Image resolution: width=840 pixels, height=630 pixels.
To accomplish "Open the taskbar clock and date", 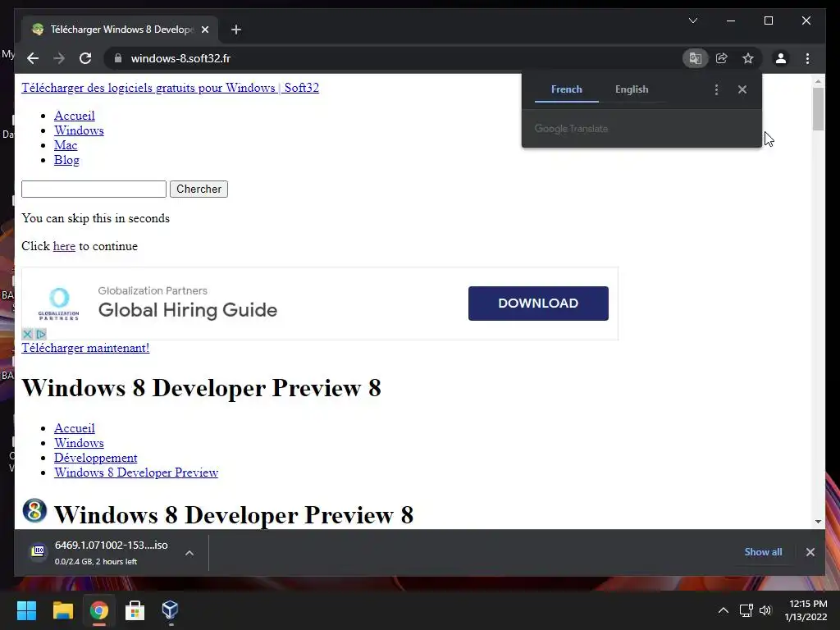I will [806, 610].
